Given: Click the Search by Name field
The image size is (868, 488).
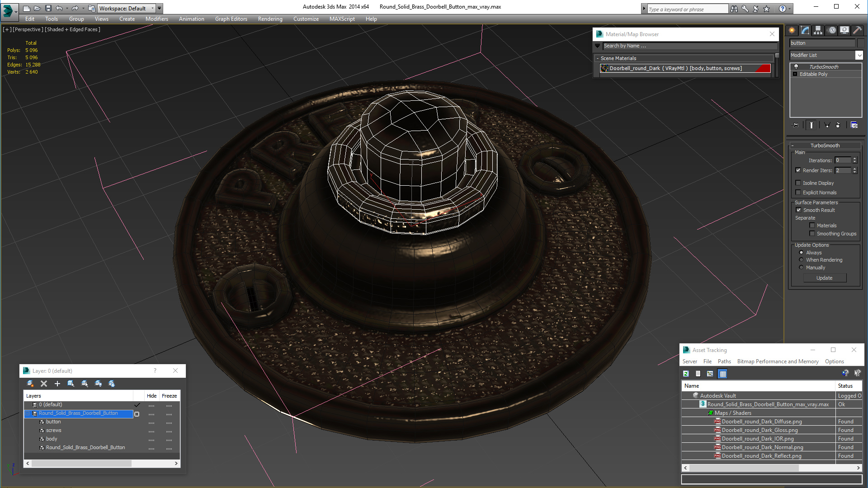Looking at the screenshot, I should (689, 46).
